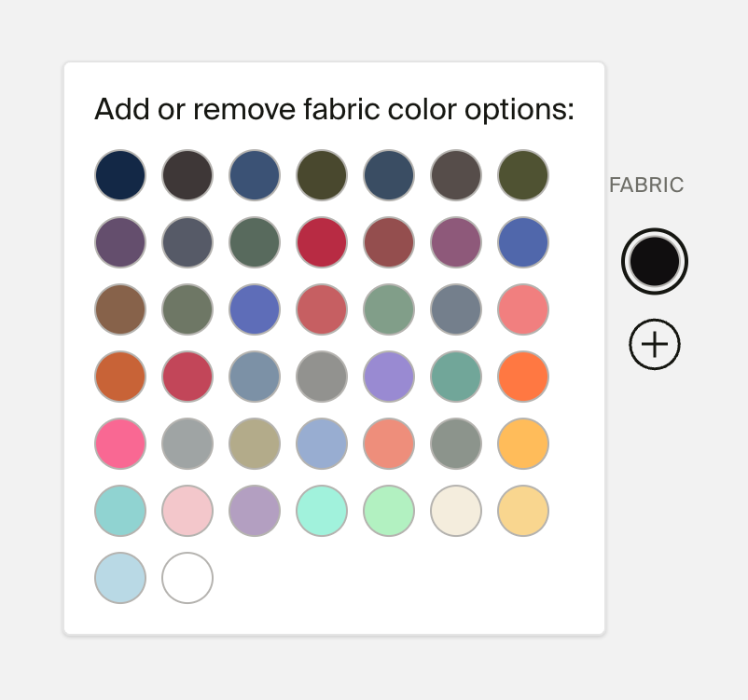
Task: Select the white fabric swatch
Action: [187, 578]
